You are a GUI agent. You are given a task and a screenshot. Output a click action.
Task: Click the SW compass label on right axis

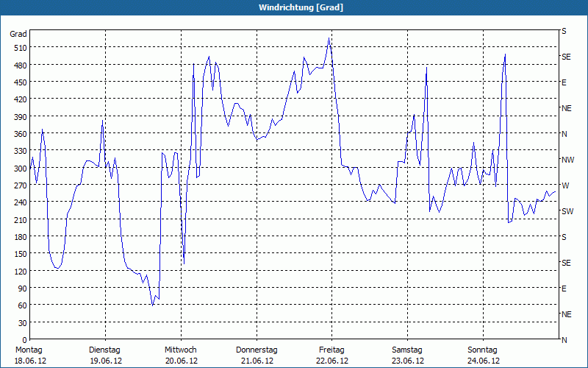[x=567, y=211]
